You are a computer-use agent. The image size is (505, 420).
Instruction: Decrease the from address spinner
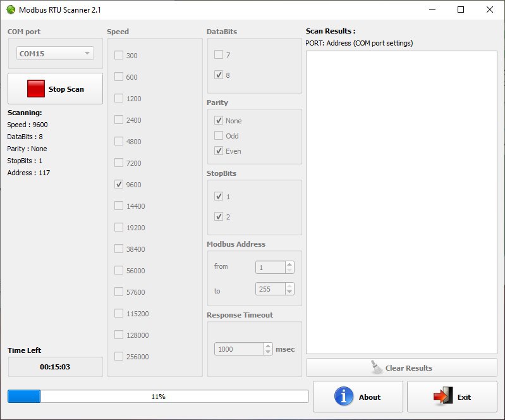tap(289, 270)
